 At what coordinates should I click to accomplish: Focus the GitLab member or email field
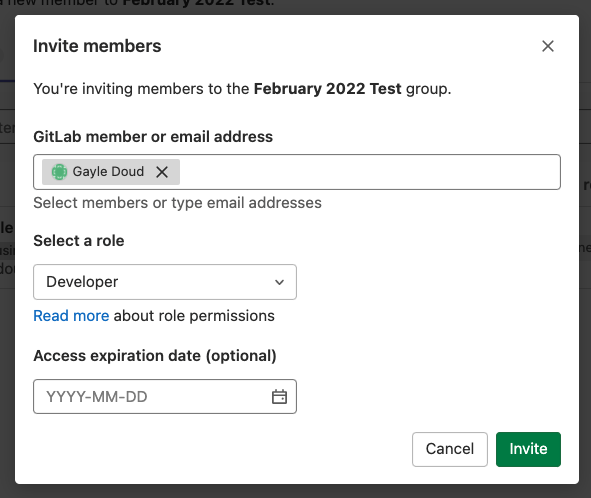pyautogui.click(x=297, y=172)
